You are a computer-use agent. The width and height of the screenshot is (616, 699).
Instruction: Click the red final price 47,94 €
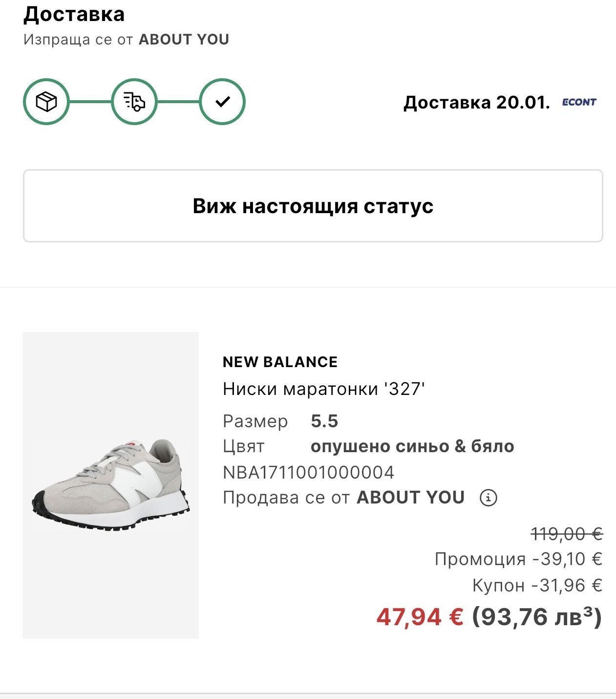point(420,617)
